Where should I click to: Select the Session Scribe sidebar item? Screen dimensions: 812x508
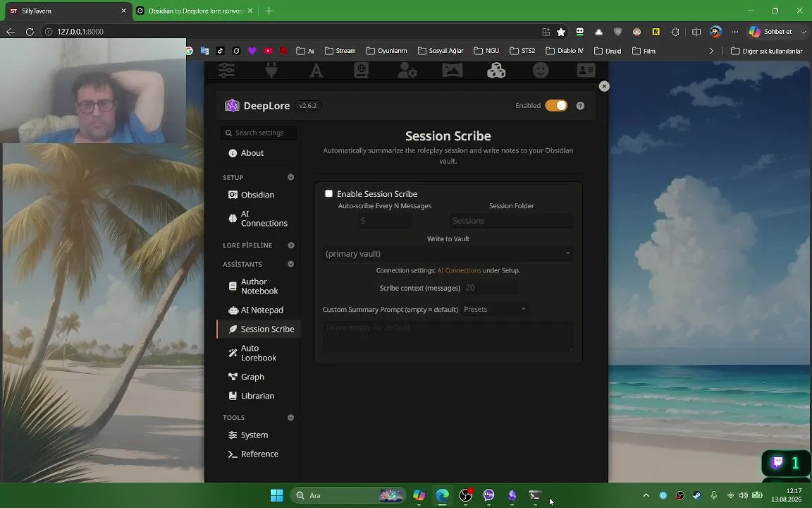click(x=259, y=329)
